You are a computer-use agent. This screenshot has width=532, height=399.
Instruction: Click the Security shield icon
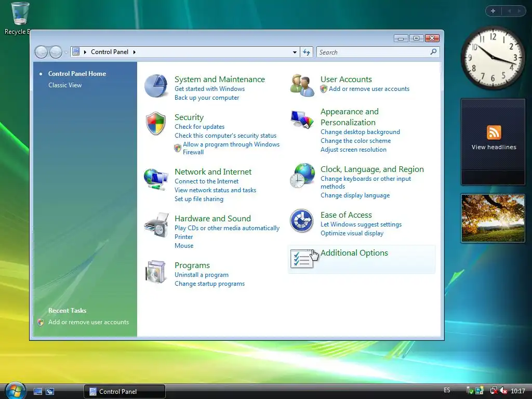click(x=156, y=124)
